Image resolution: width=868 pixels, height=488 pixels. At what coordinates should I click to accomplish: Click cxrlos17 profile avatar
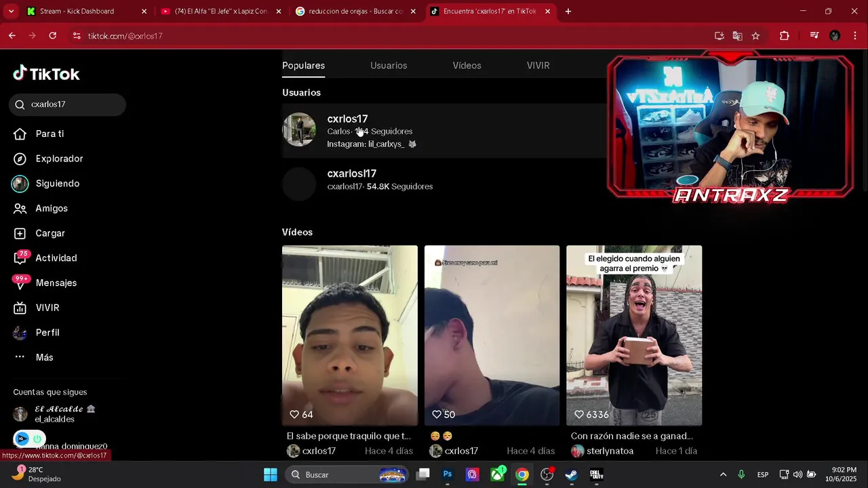coord(299,129)
